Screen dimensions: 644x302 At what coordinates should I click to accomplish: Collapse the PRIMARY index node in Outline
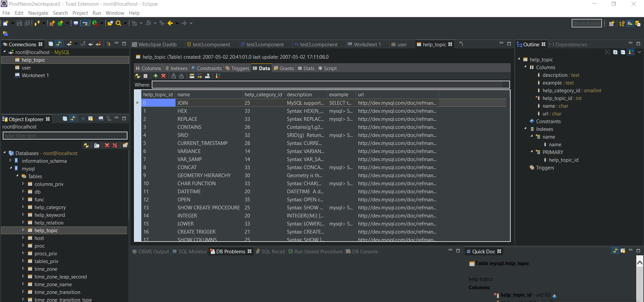532,152
